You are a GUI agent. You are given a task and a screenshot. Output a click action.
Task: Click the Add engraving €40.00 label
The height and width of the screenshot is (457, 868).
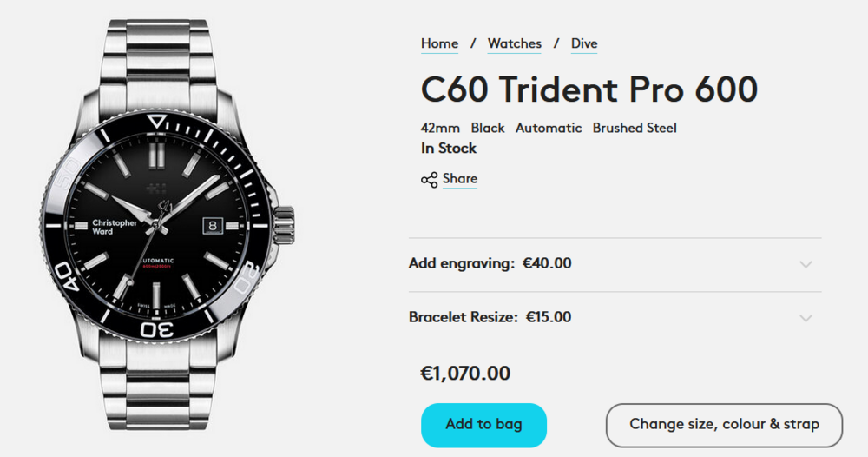pos(490,263)
